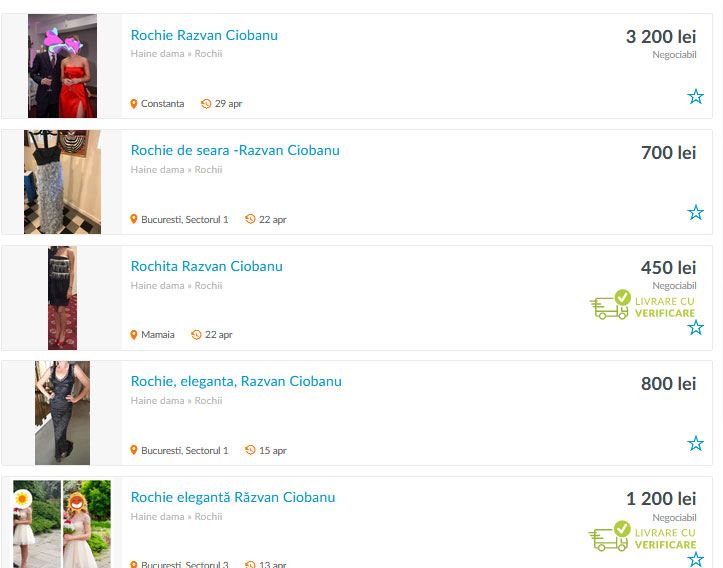Click the red dress photo thumbnail
The image size is (723, 568).
(x=62, y=66)
